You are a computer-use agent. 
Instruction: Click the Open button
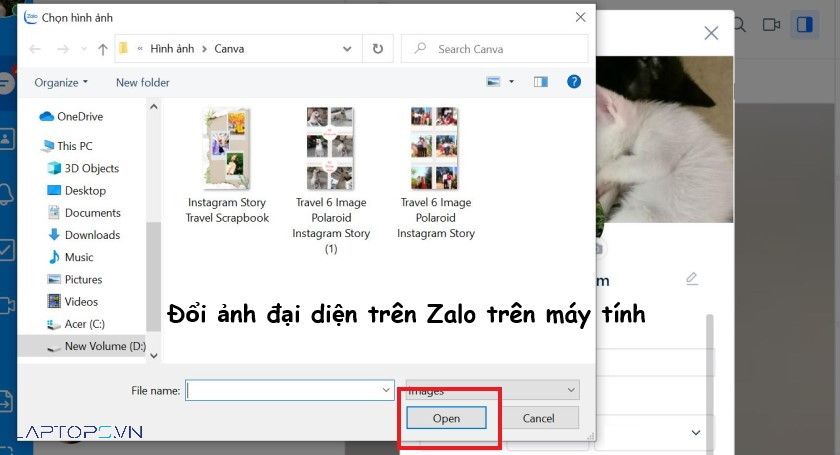point(446,418)
